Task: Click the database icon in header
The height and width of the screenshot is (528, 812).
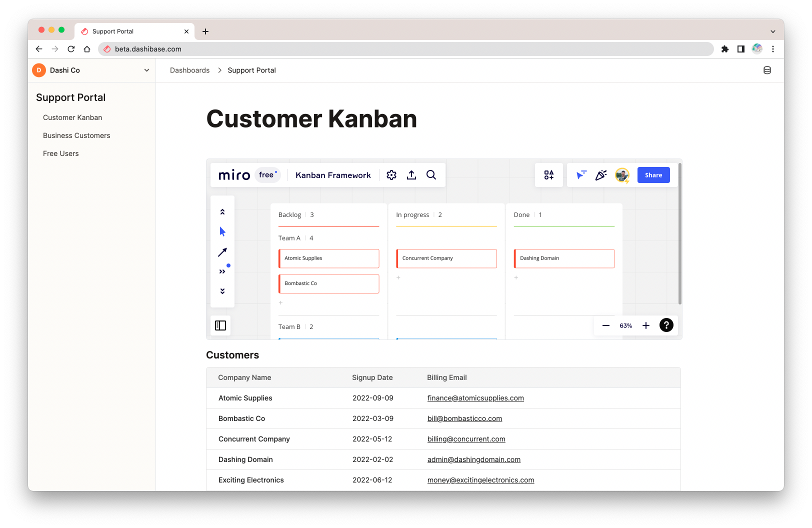Action: pyautogui.click(x=767, y=70)
